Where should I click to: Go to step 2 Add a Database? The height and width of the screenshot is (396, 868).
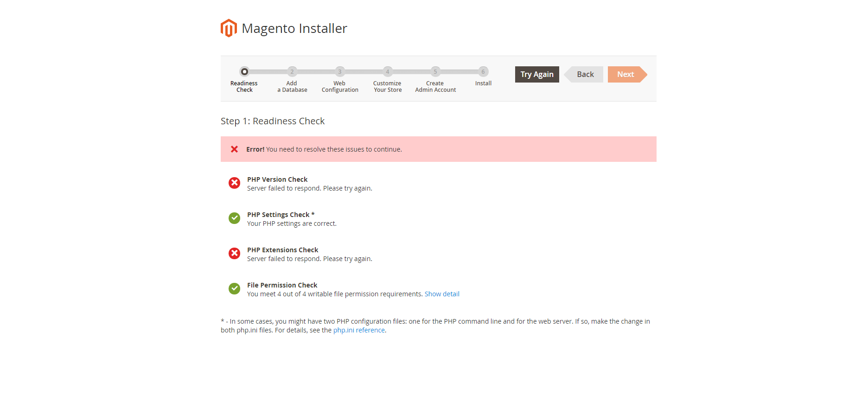click(292, 72)
